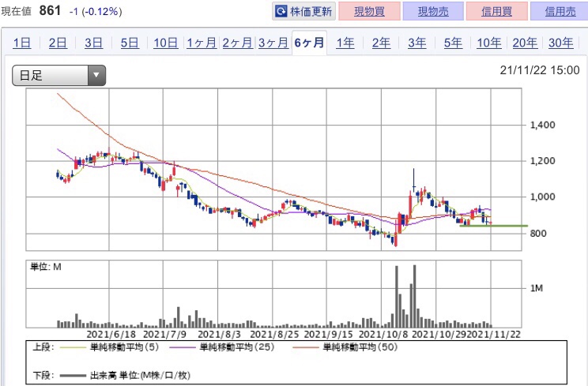
Task: Switch to the 1ヶ月 period tab
Action: [202, 43]
